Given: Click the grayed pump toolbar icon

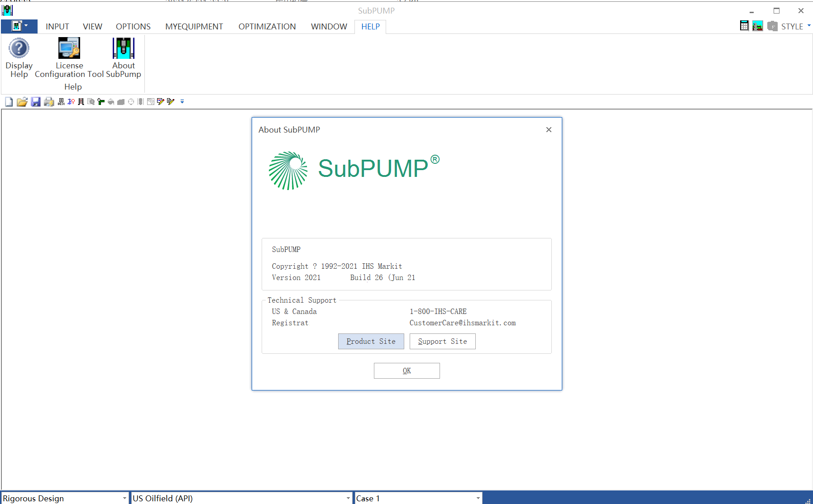Looking at the screenshot, I should [141, 102].
